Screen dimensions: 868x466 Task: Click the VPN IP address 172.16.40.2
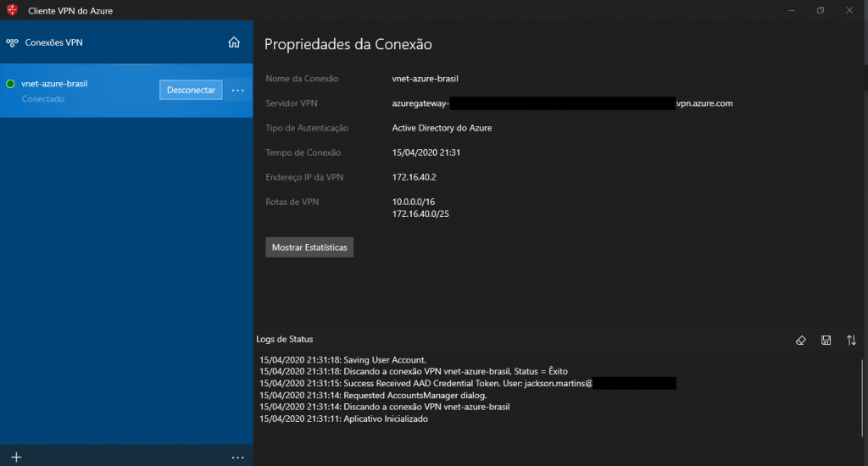[414, 177]
